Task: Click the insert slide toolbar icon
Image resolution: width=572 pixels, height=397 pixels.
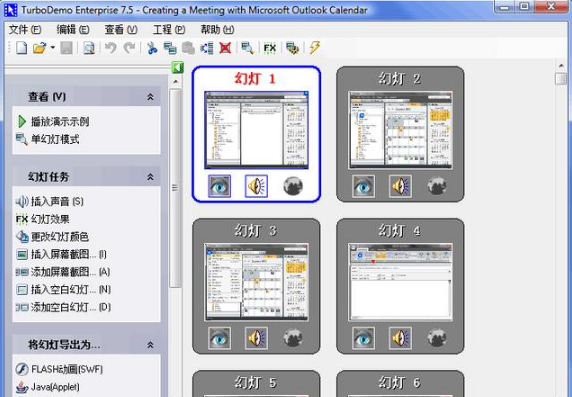Action: [207, 48]
